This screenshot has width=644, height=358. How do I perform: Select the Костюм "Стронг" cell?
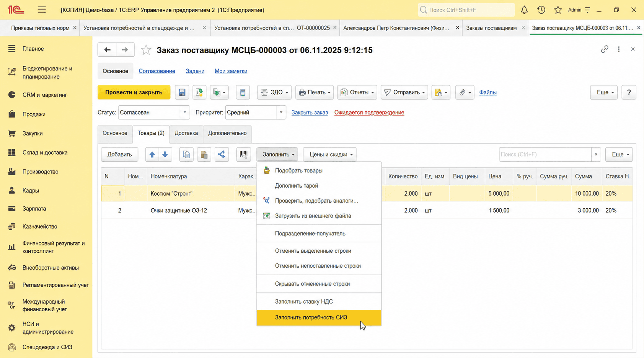pos(191,194)
